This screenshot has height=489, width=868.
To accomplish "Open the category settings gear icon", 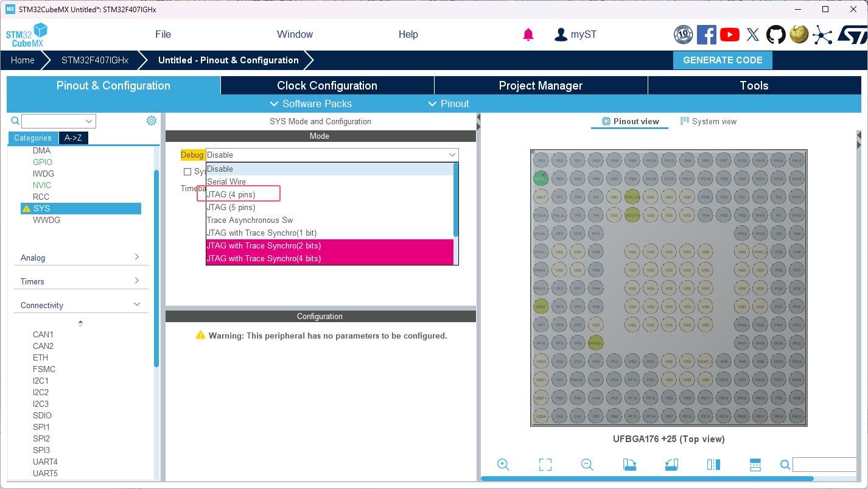I will tap(152, 121).
